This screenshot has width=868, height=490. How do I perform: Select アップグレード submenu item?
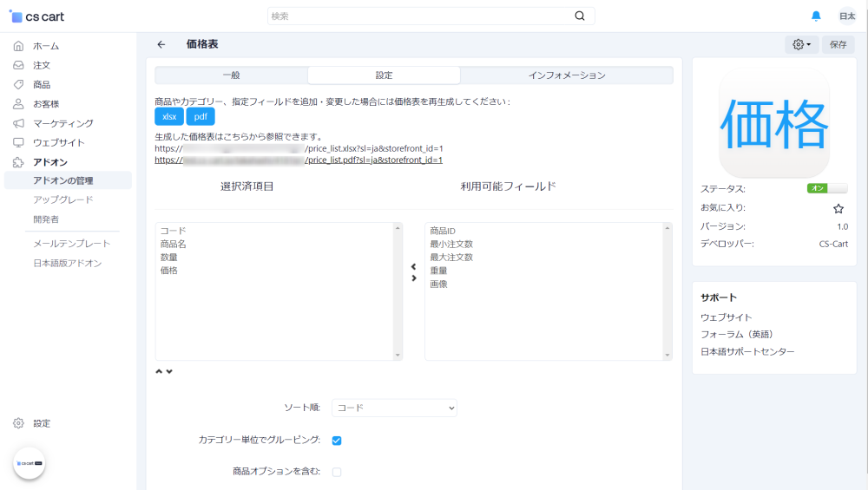pos(63,199)
